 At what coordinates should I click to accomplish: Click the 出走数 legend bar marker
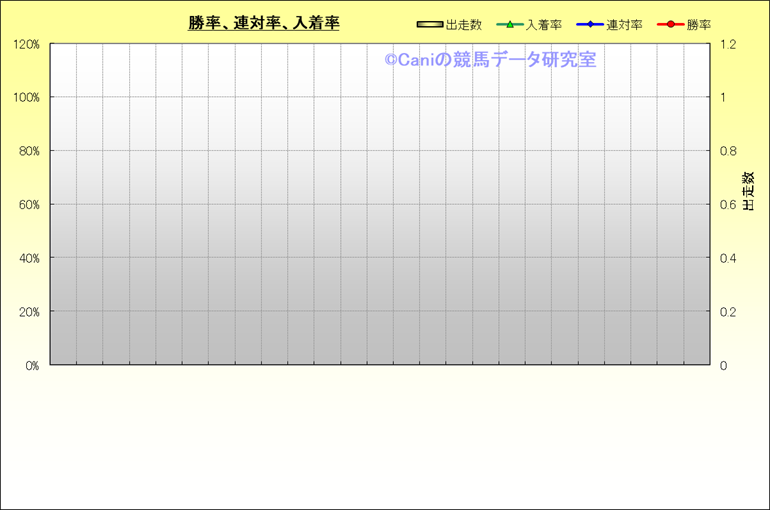pyautogui.click(x=430, y=25)
